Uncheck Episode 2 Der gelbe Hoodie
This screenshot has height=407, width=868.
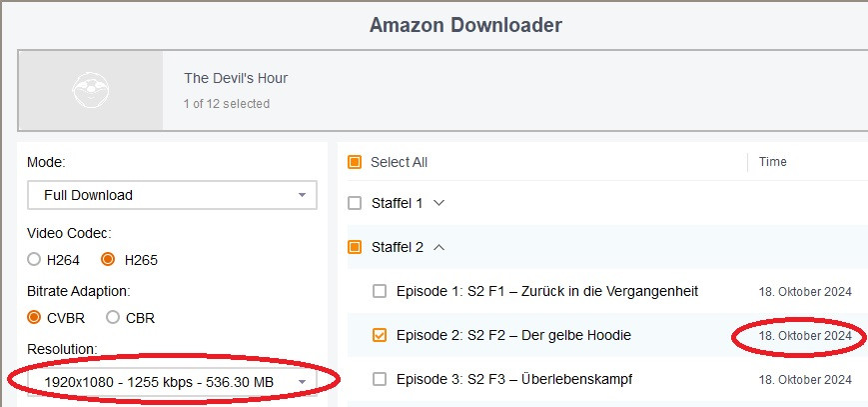[x=379, y=335]
